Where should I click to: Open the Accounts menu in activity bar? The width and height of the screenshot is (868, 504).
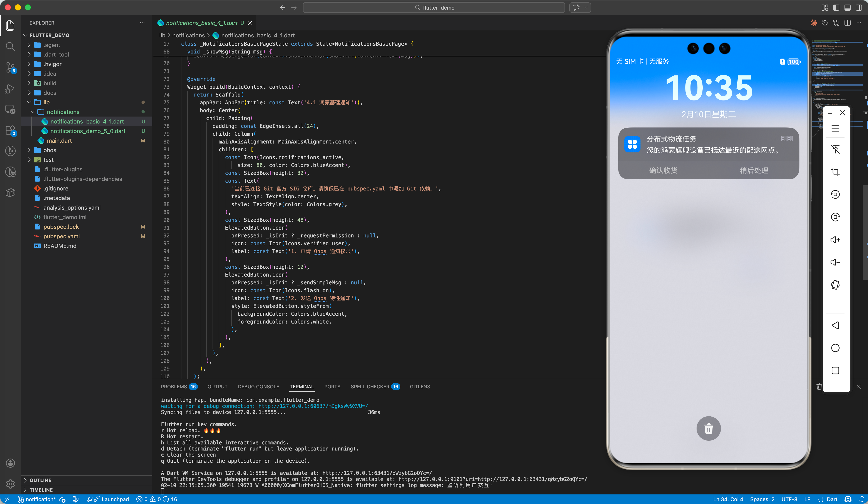10,463
